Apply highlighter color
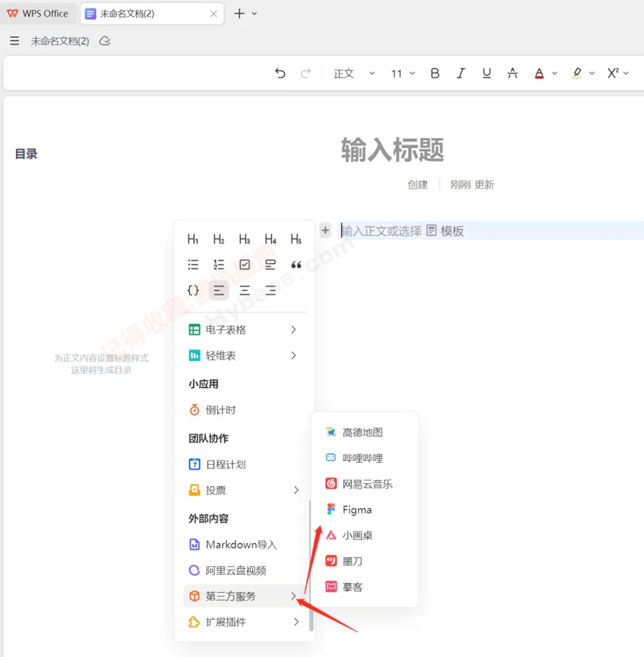The width and height of the screenshot is (644, 657). 577,73
